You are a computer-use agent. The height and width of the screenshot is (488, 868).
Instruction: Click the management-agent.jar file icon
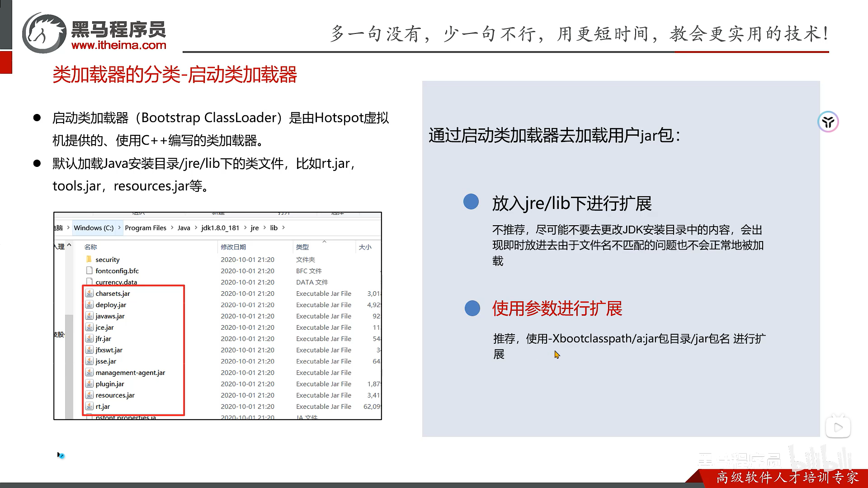90,372
